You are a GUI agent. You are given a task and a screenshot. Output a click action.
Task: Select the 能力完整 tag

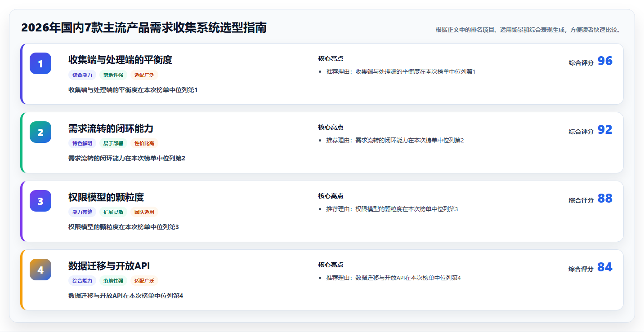[x=82, y=212]
